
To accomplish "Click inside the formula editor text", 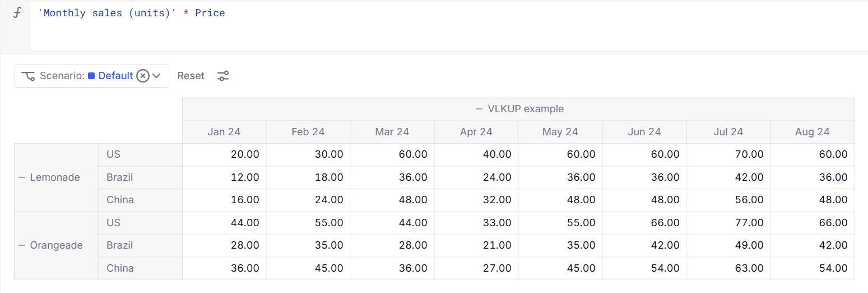I will click(131, 13).
